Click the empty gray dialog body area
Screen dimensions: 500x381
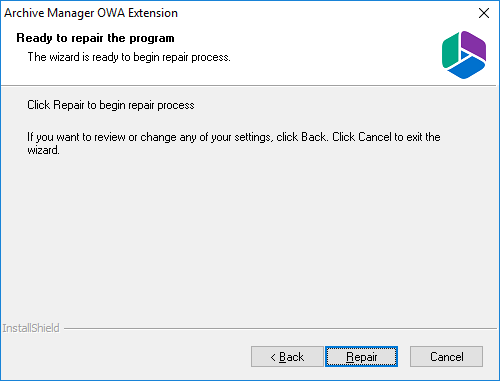tap(249, 240)
